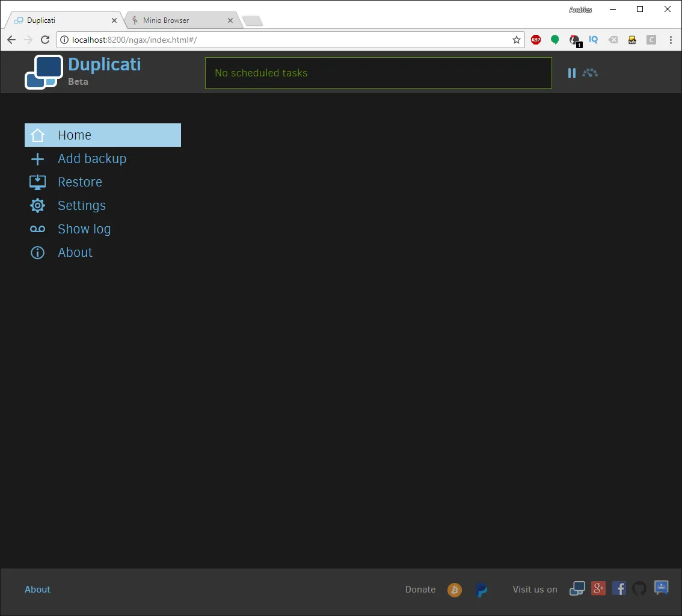
Task: Click the browser back arrow
Action: pos(11,40)
